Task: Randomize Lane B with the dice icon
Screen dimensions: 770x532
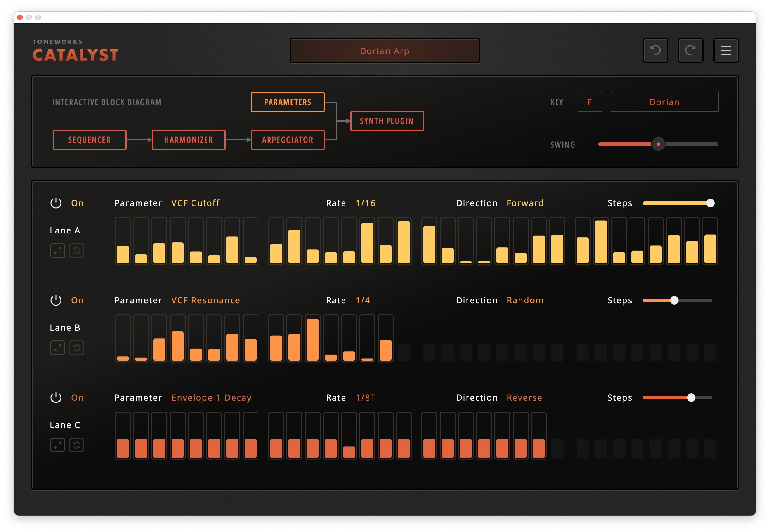Action: tap(58, 348)
